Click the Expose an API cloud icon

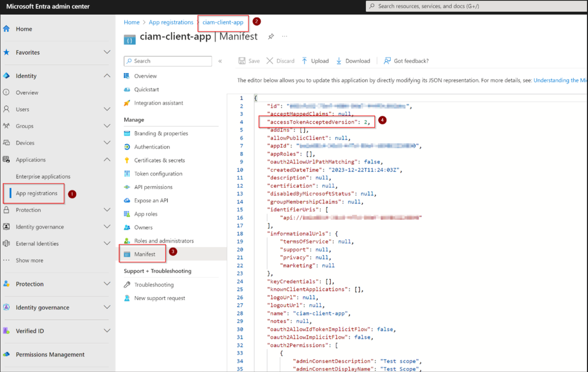point(127,200)
